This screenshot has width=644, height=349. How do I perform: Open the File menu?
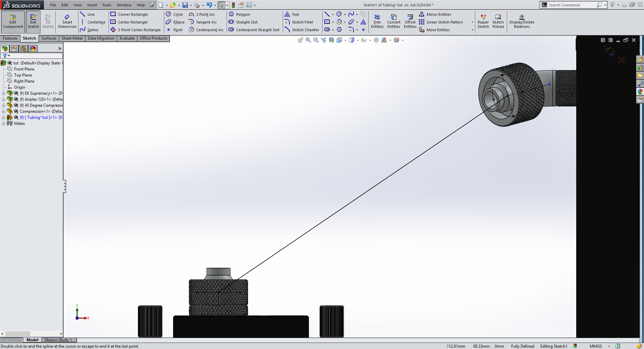click(53, 5)
